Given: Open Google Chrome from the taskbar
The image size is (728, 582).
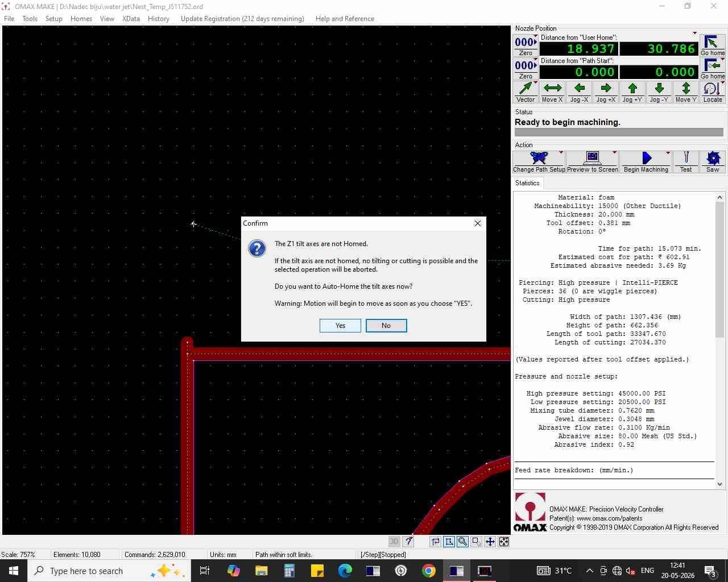Looking at the screenshot, I should [x=429, y=571].
